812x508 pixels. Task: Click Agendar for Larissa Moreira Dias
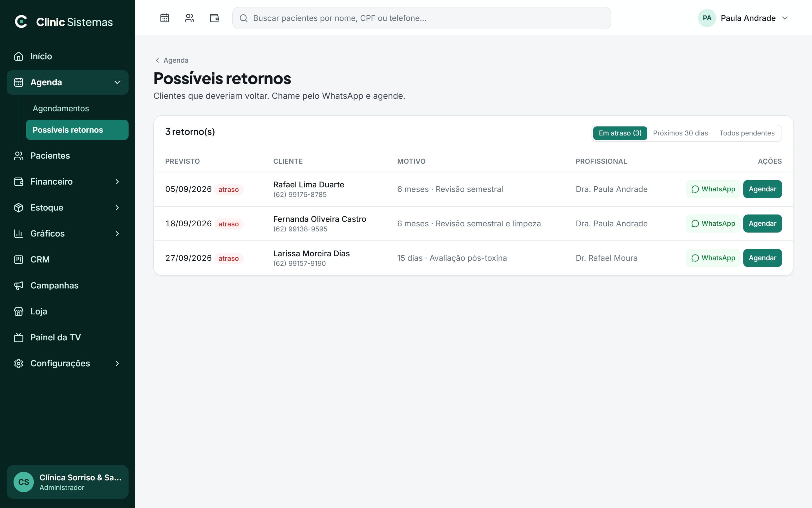(x=762, y=258)
